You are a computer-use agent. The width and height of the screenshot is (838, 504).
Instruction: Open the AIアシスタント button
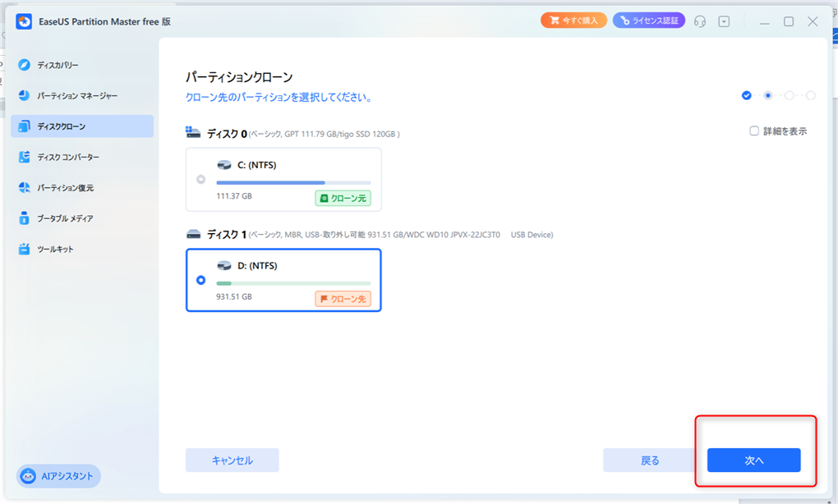tap(59, 476)
